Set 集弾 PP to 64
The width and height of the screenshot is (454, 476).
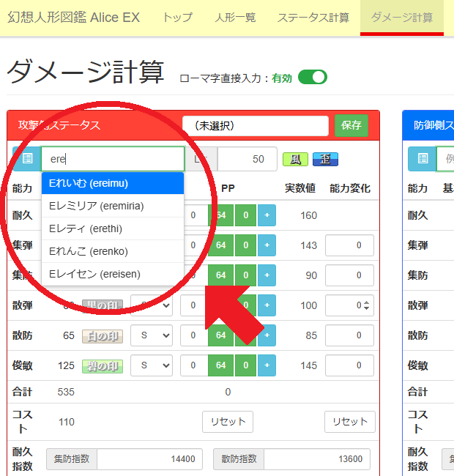221,245
